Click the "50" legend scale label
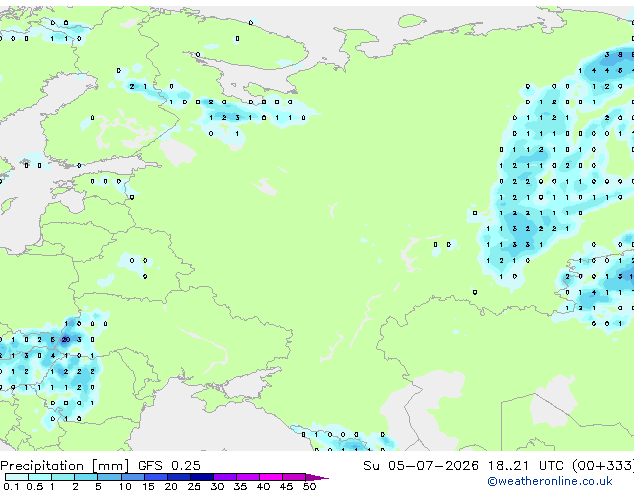The height and width of the screenshot is (490, 634). click(309, 486)
